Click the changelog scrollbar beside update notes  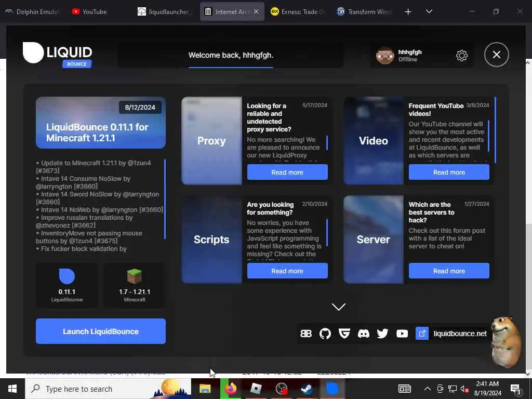pos(165,199)
